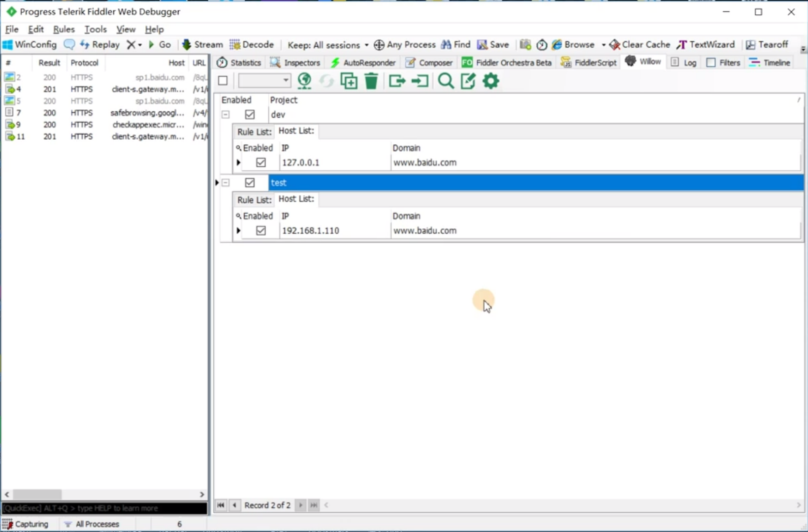Viewport: 808px width, 532px height.
Task: Uncheck the 192.168.1.110 host entry checkbox
Action: 261,231
